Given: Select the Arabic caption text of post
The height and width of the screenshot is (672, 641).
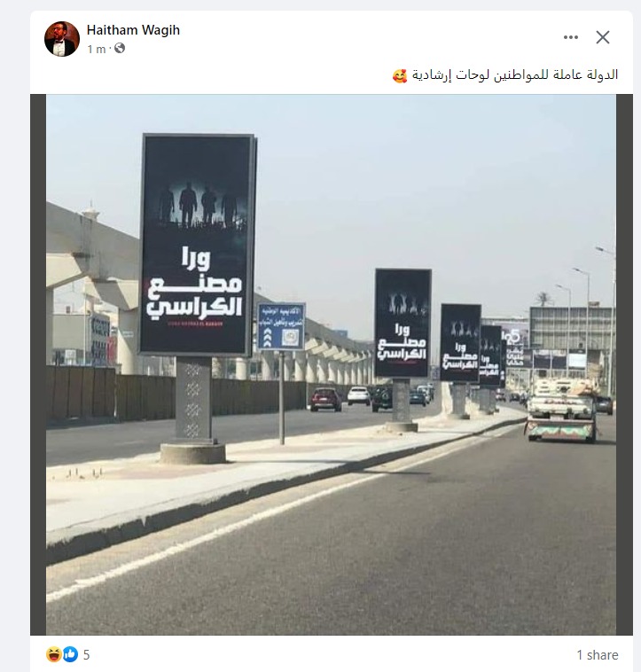Looking at the screenshot, I should (515, 75).
